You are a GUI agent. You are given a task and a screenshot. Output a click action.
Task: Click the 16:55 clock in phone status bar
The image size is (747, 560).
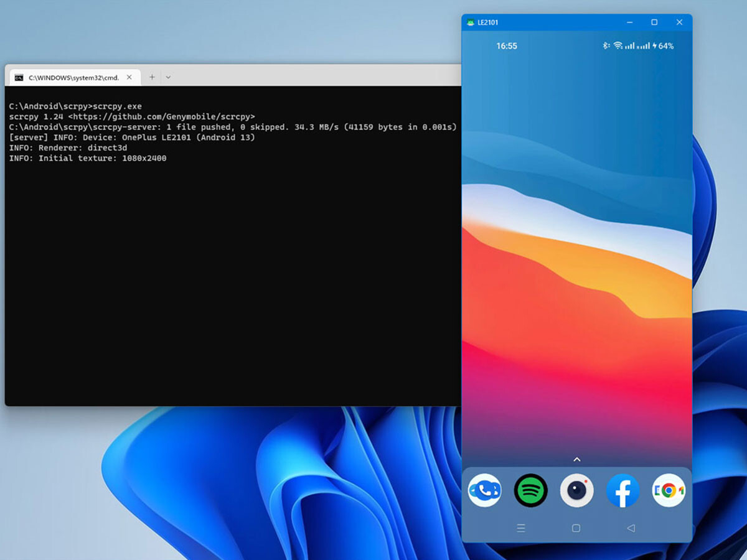[506, 46]
